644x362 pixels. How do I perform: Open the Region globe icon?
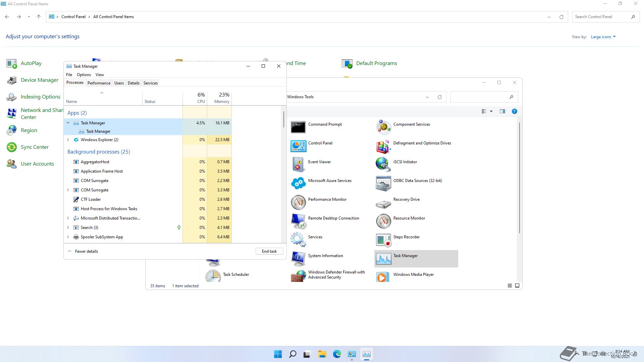pos(12,130)
